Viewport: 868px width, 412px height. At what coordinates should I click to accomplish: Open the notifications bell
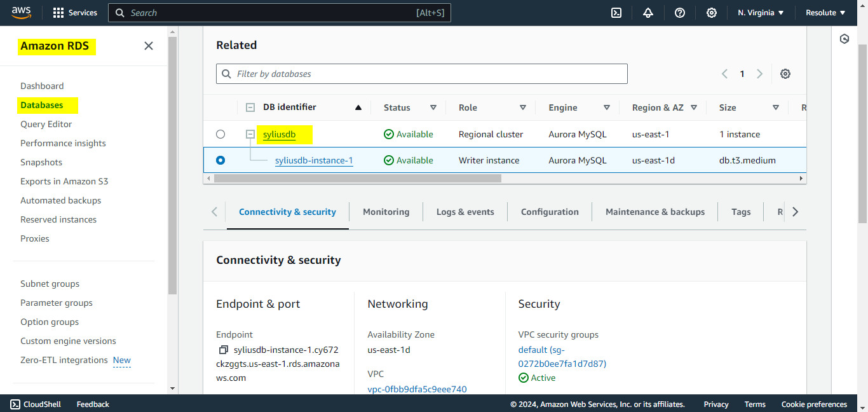point(648,13)
